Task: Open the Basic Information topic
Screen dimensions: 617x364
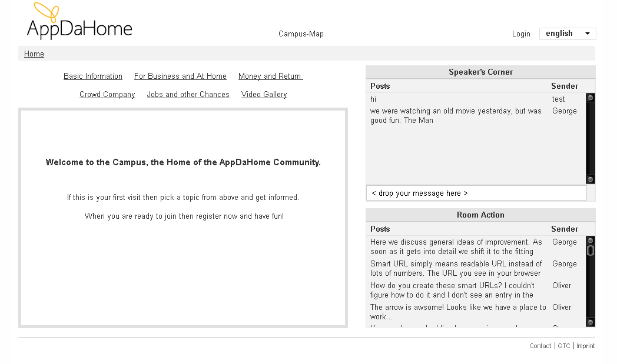Action: (x=93, y=76)
